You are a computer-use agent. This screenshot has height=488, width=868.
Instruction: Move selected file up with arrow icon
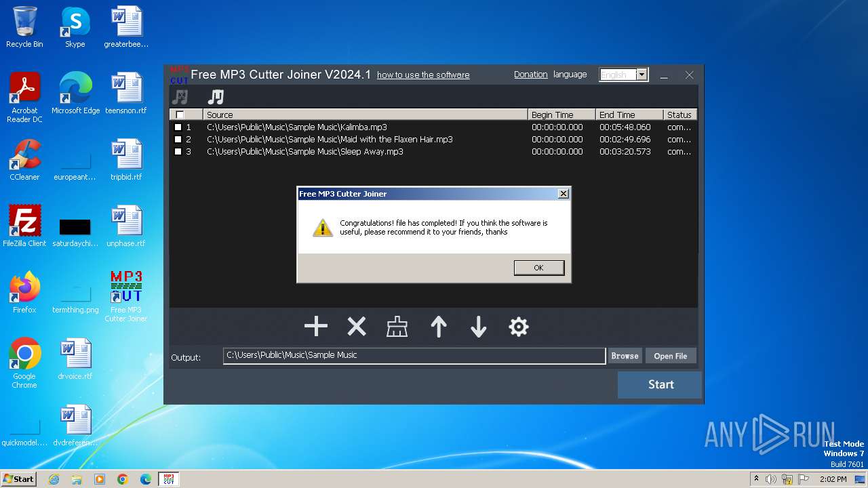point(439,327)
